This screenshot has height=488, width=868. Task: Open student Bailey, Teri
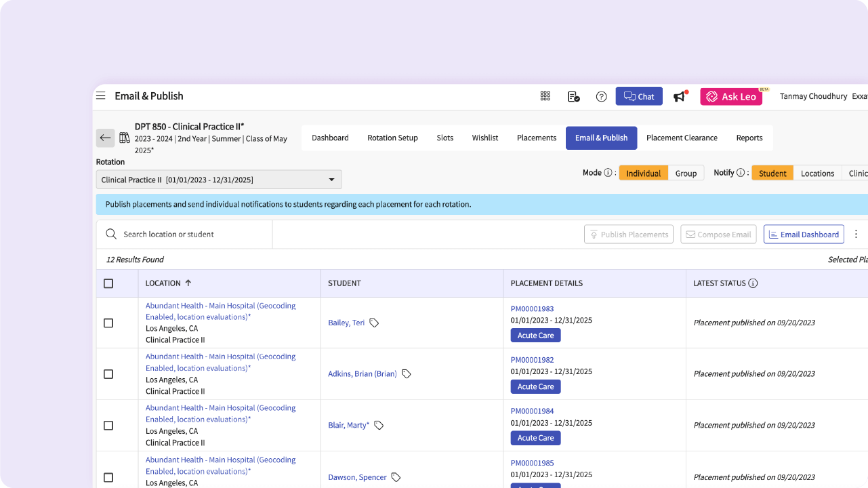(346, 323)
